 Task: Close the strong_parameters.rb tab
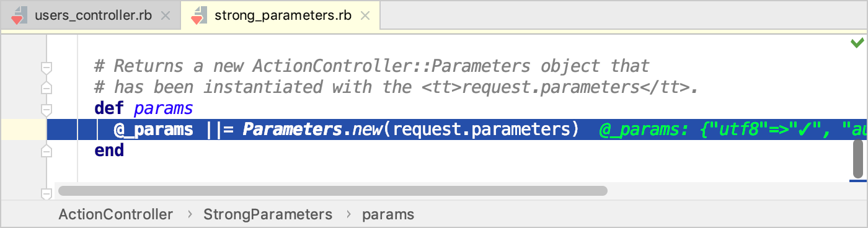click(x=365, y=16)
